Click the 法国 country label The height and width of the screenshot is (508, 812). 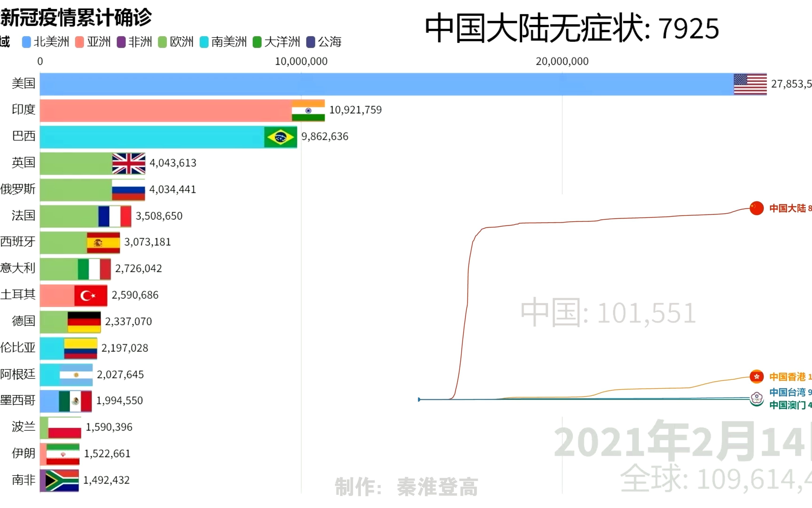point(23,215)
